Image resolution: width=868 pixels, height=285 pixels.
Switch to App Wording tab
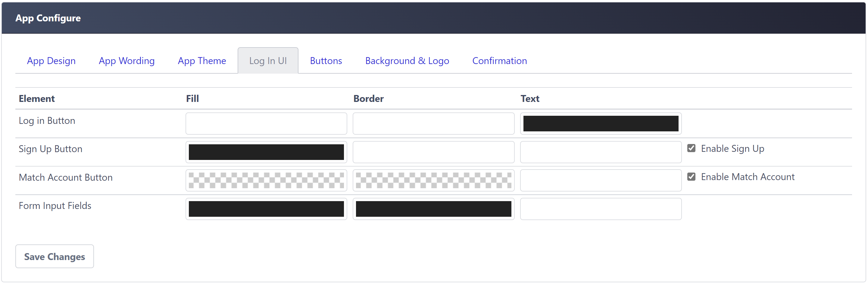click(126, 61)
